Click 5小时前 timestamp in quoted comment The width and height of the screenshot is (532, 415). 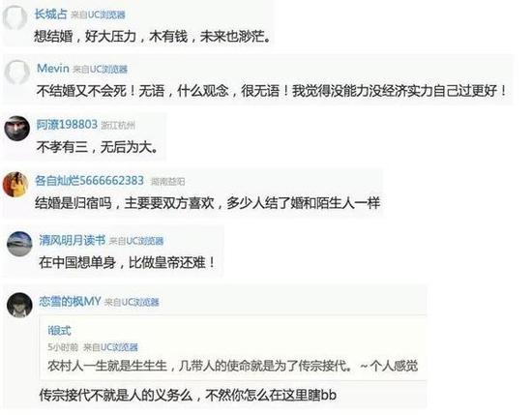point(63,347)
